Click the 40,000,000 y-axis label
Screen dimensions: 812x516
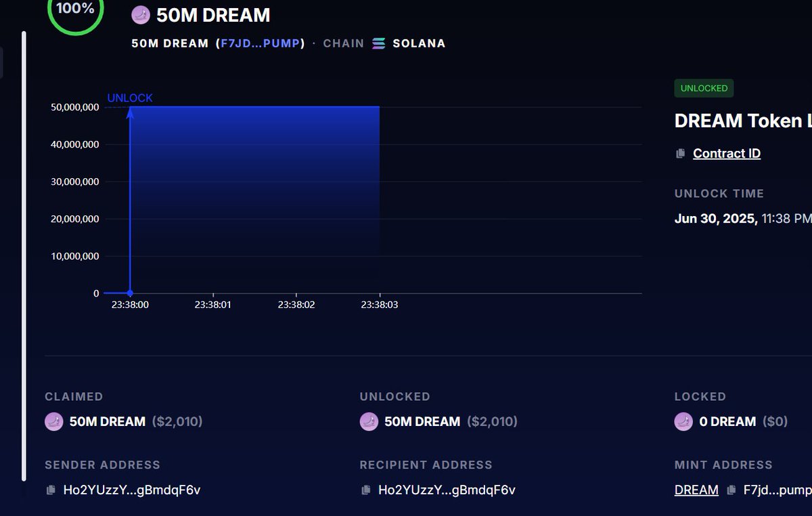coord(75,144)
